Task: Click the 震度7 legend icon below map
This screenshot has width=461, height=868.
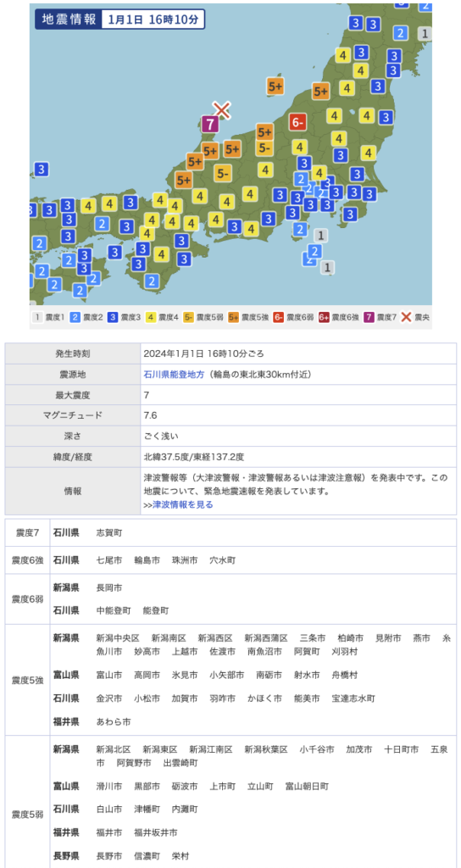Action: coord(368,318)
